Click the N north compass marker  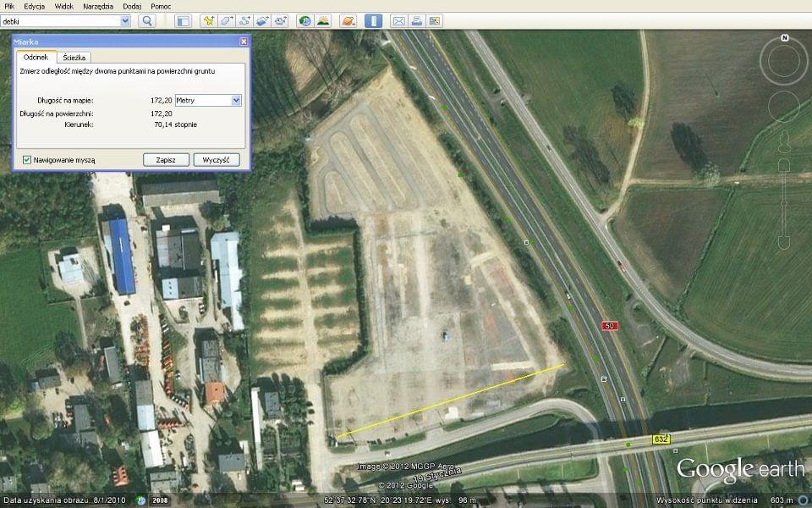pos(785,38)
